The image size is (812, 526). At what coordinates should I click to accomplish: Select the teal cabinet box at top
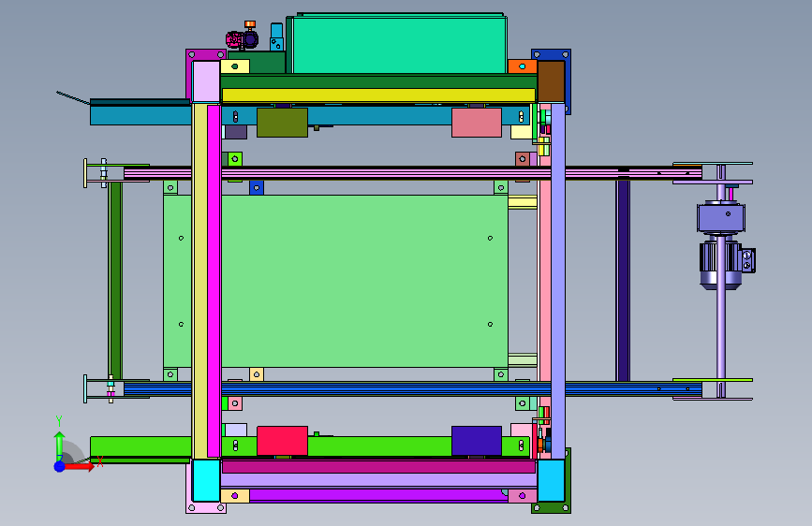click(x=399, y=45)
